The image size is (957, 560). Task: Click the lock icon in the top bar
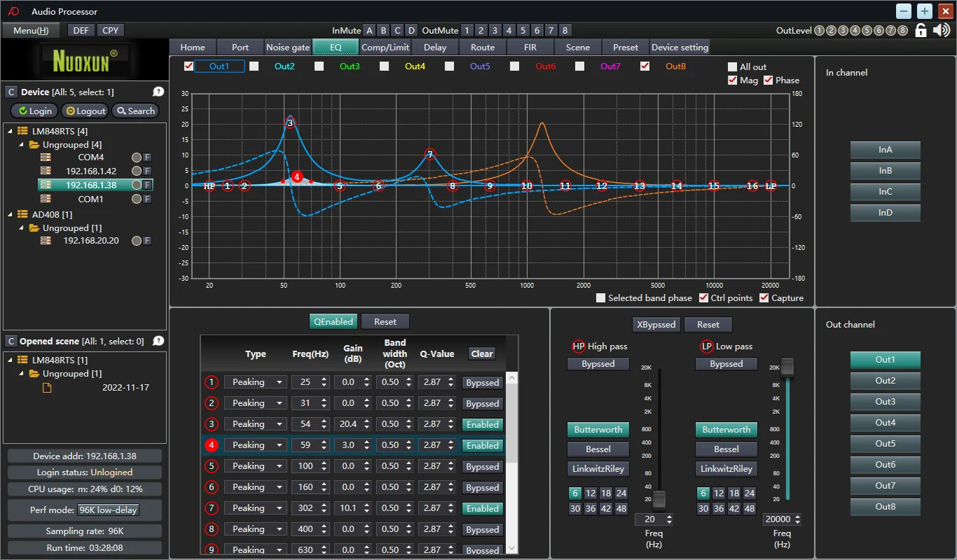[x=921, y=30]
